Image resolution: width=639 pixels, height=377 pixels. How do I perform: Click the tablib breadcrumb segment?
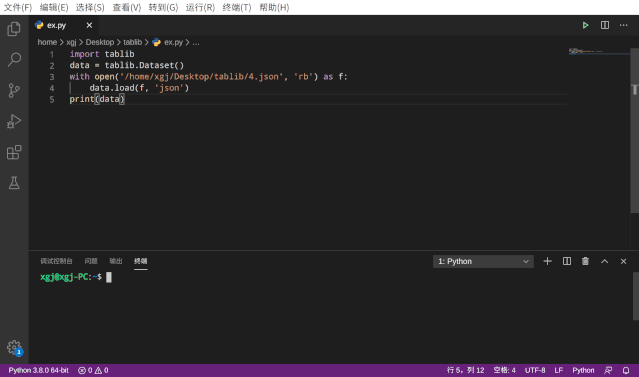(132, 42)
